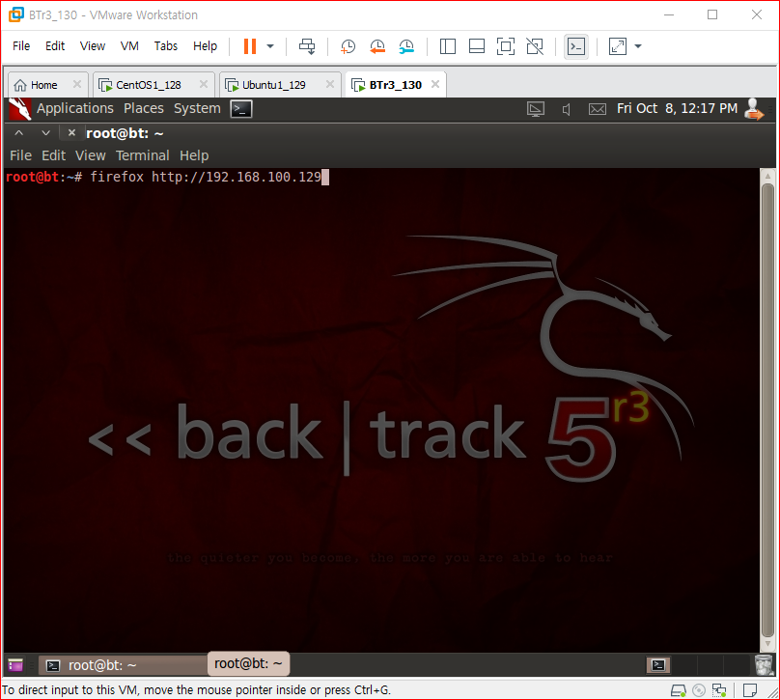Revert VM to the previous snapshot
780x700 pixels.
click(x=377, y=46)
